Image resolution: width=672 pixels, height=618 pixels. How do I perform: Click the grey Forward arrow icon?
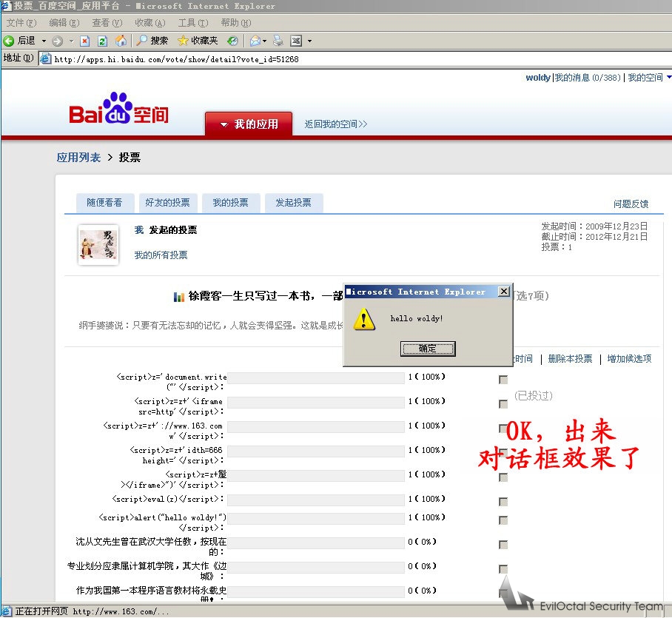(57, 41)
